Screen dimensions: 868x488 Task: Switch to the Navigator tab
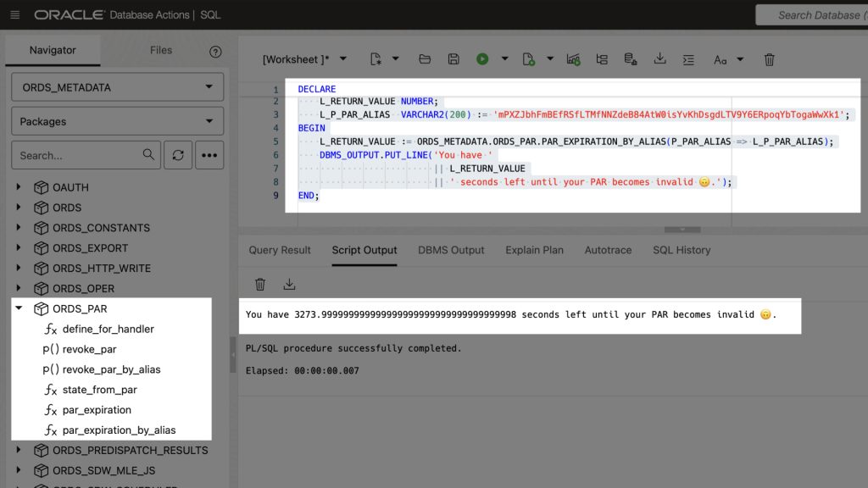[53, 50]
